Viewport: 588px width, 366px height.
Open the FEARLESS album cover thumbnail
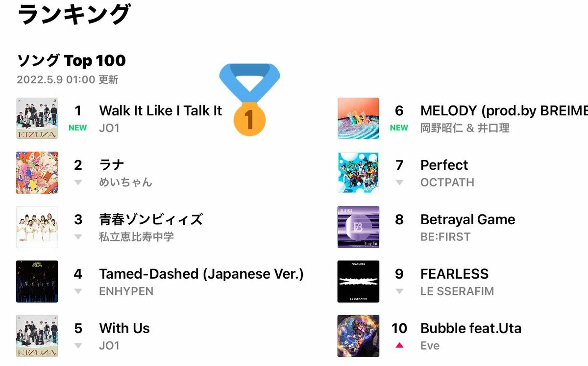point(358,282)
